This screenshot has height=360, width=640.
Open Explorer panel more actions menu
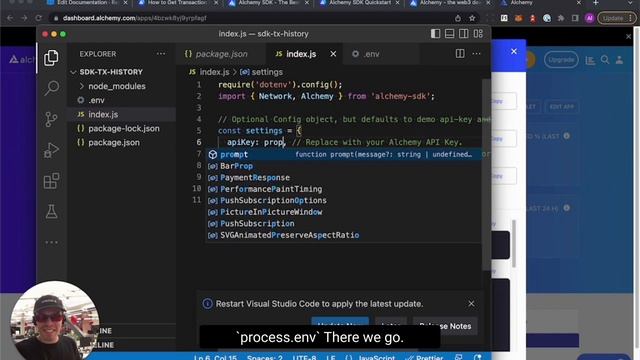click(x=161, y=54)
